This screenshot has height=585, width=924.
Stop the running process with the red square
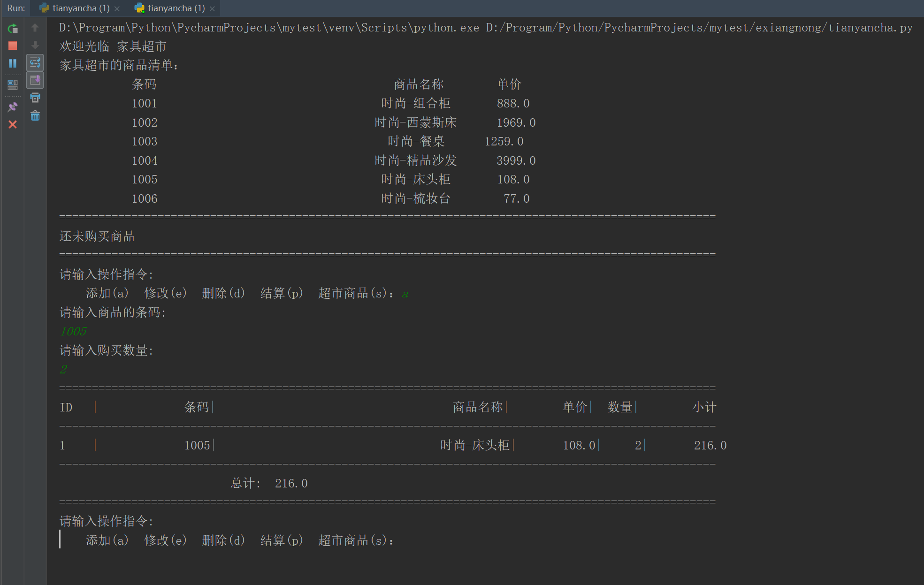coord(13,46)
